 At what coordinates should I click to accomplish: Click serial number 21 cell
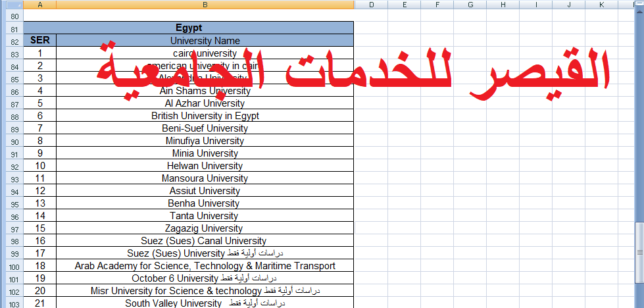coord(40,303)
